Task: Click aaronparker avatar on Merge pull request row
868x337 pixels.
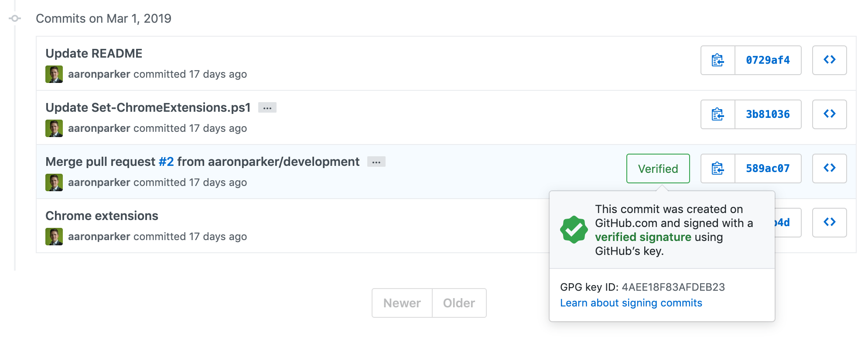Action: 54,182
